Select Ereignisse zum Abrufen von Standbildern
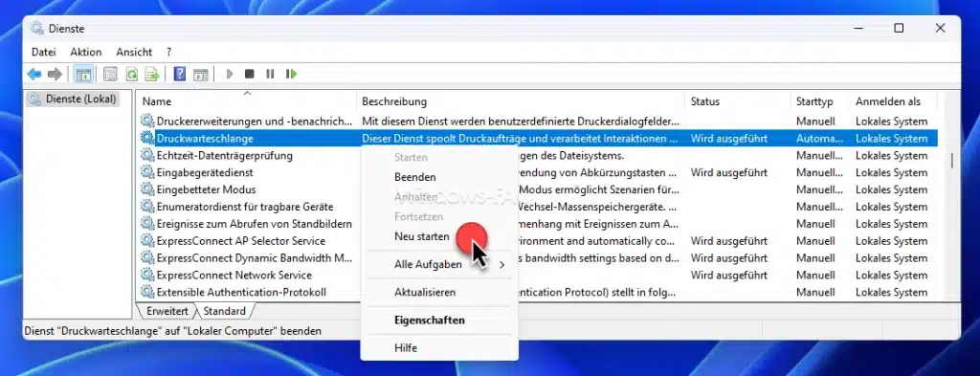This screenshot has height=376, width=980. click(x=254, y=224)
